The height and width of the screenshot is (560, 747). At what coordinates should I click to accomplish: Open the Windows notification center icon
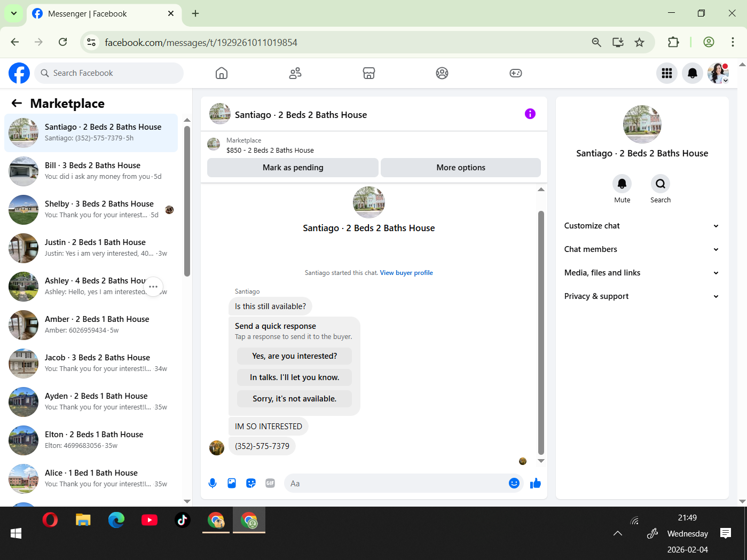[x=726, y=533]
